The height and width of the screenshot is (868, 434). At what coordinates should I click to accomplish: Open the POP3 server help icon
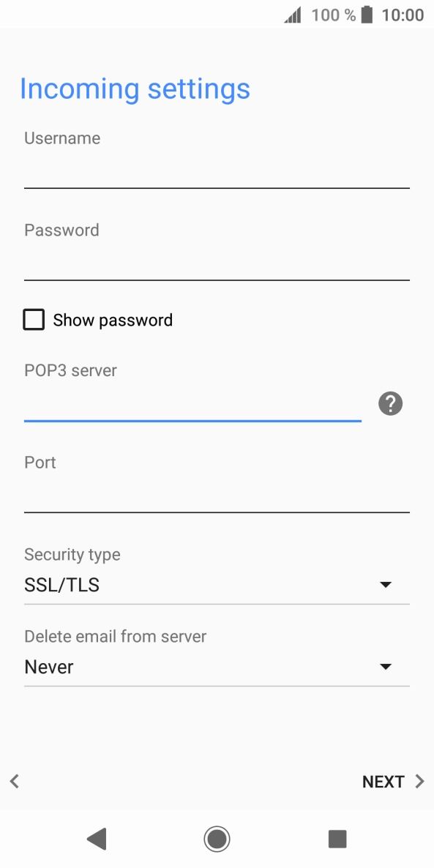coord(390,403)
